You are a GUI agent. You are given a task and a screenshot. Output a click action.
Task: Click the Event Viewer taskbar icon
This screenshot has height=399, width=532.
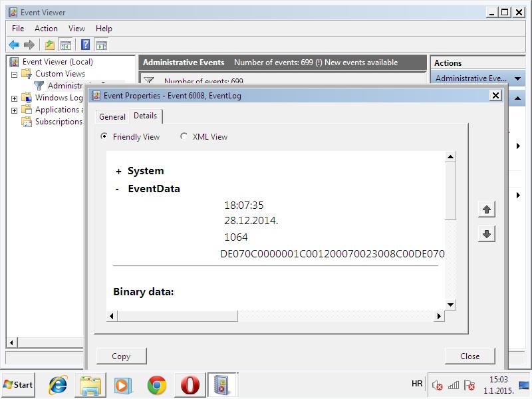222,385
